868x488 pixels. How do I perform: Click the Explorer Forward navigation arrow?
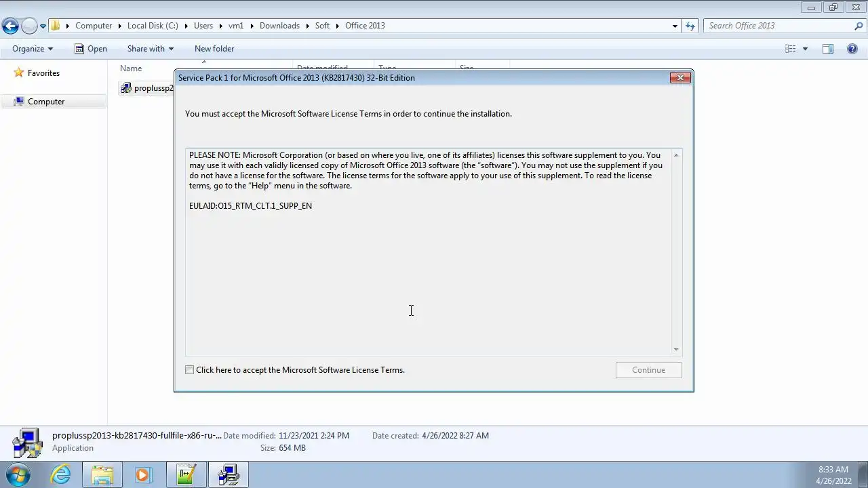point(29,26)
